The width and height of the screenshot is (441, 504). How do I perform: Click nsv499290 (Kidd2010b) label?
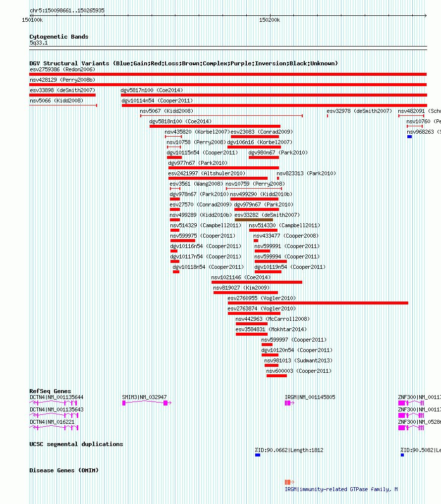(x=261, y=194)
